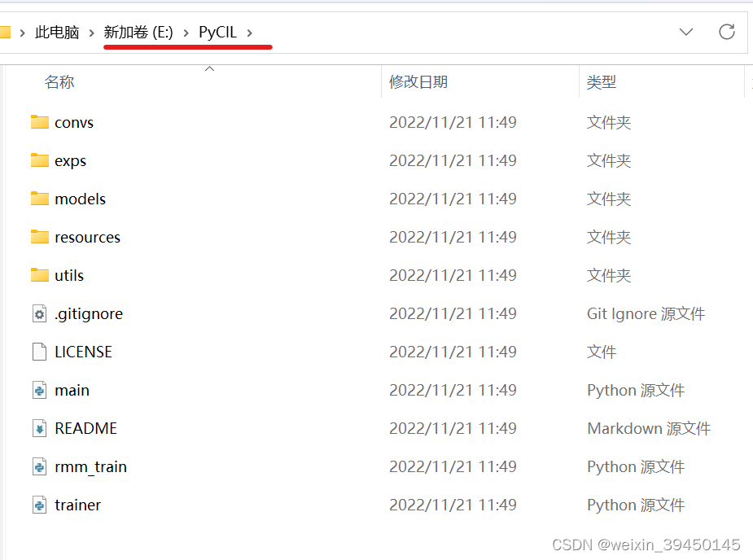753x560 pixels.
Task: Select the file name main
Action: pyautogui.click(x=72, y=390)
